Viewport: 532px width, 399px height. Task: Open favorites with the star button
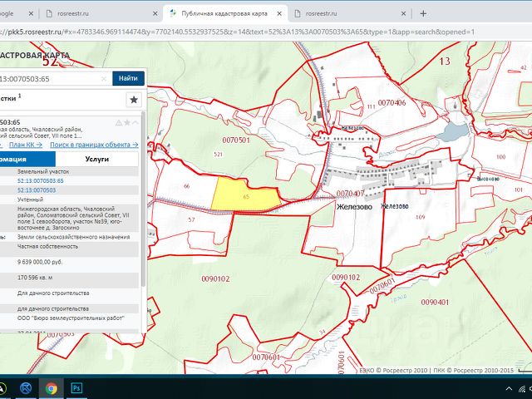click(132, 100)
